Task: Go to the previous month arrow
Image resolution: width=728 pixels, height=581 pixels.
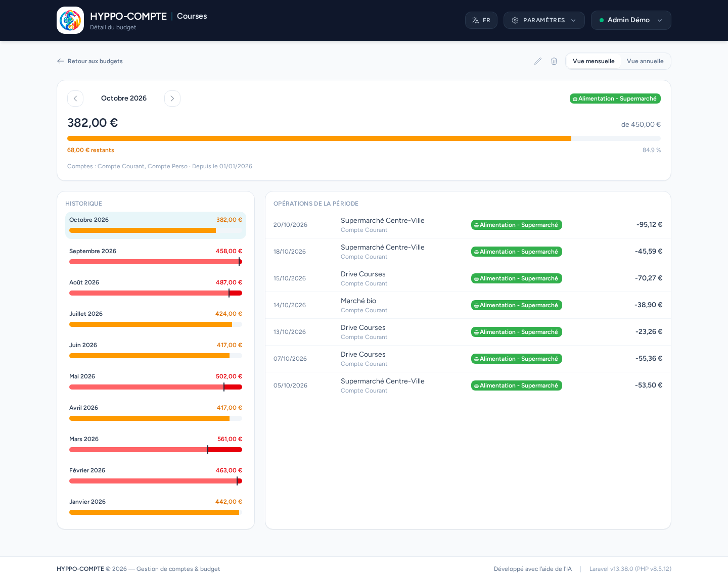Action: pos(75,99)
